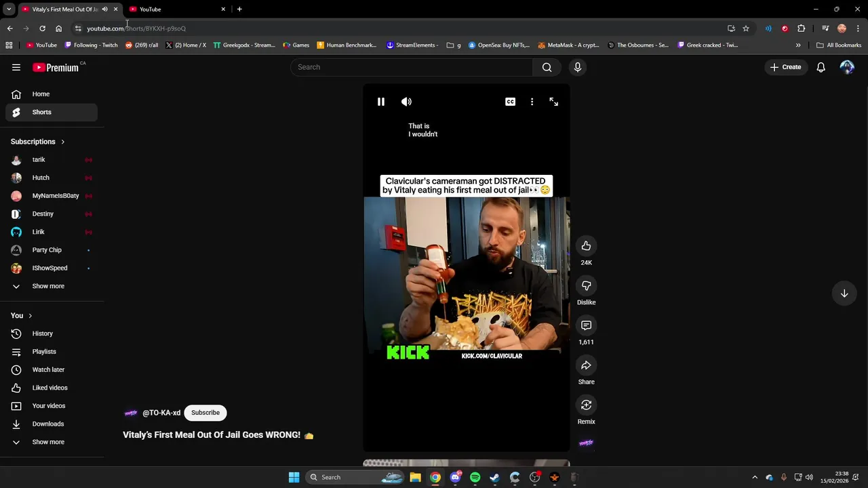Screen dimensions: 868x488
Task: Open the Following - Twitch bookmark
Action: [91, 45]
